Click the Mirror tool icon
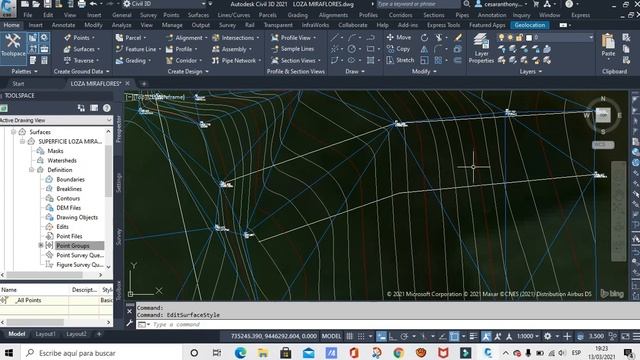The image size is (640, 360). (424, 49)
